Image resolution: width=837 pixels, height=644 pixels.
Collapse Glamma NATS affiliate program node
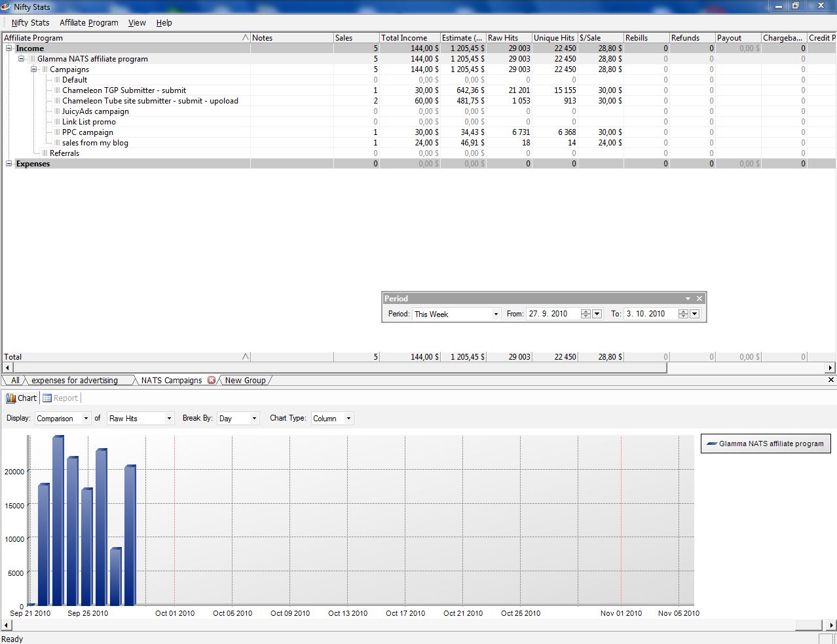pos(22,59)
